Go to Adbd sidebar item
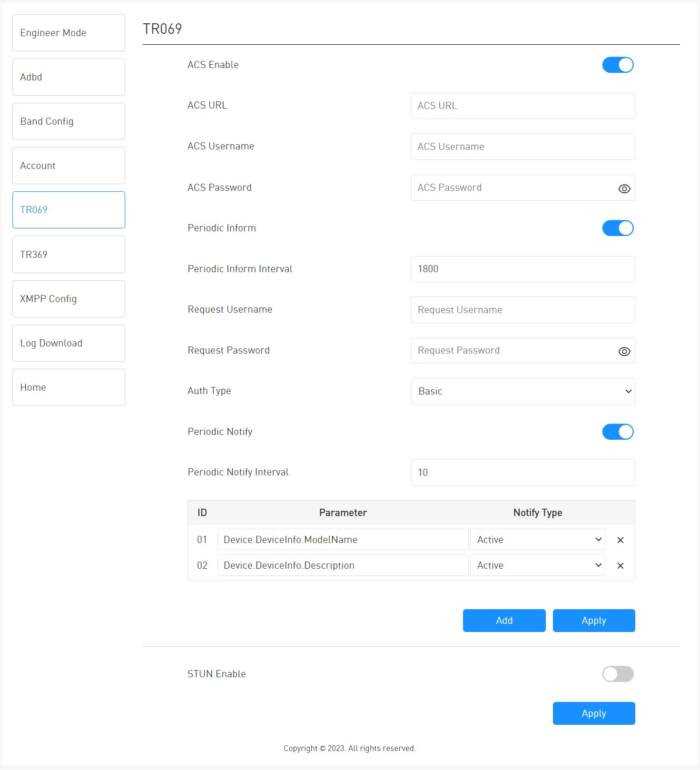700x770 pixels. pos(69,77)
